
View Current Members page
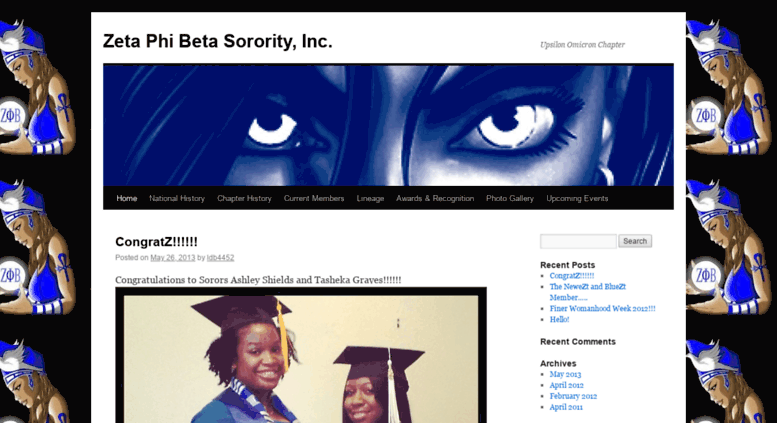[x=314, y=198]
